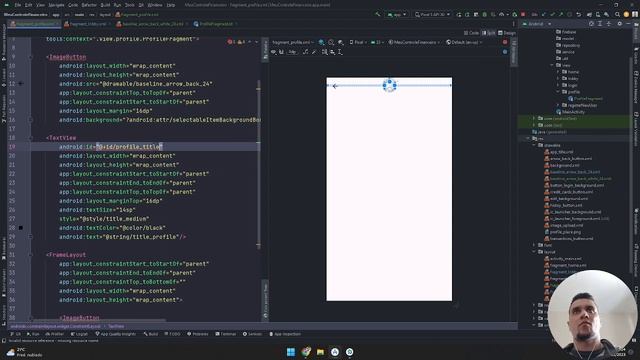Screen dimensions: 640x360
Task: Click the editor horizontal scrollbar
Action: pos(99,321)
